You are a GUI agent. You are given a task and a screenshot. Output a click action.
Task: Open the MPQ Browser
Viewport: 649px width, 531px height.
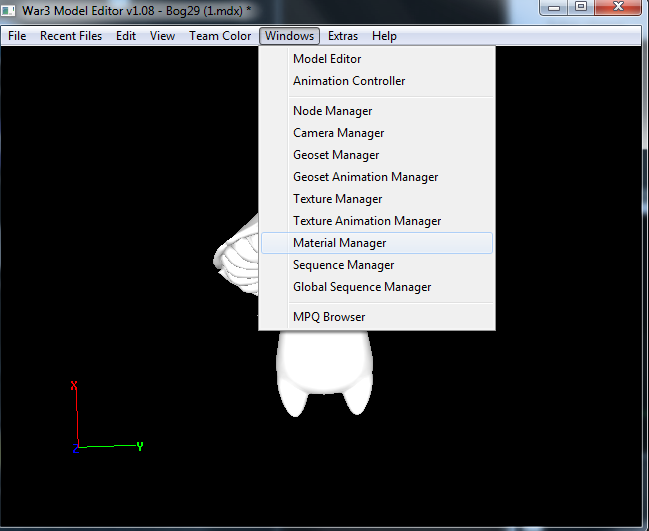(x=377, y=317)
